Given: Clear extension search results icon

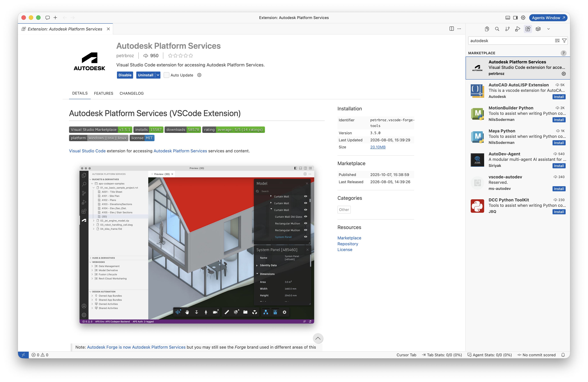Looking at the screenshot, I should (x=557, y=41).
